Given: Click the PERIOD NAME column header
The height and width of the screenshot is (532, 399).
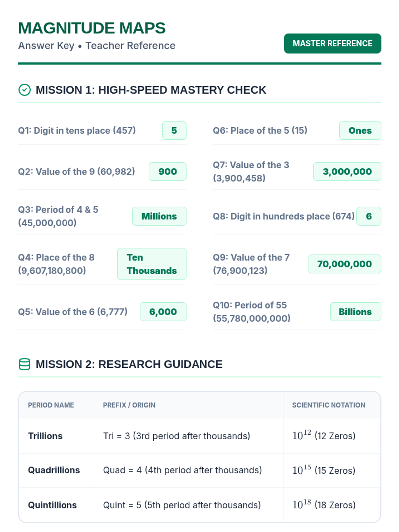Looking at the screenshot, I should [x=51, y=405].
